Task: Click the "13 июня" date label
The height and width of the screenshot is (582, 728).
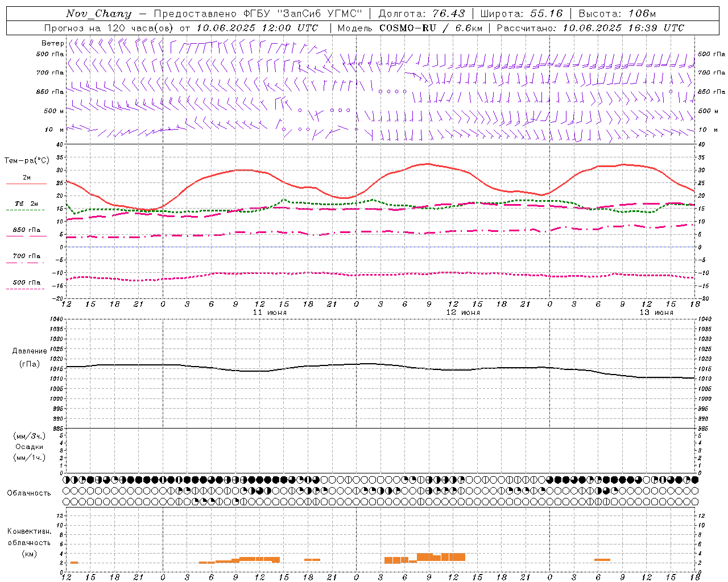Action: [x=656, y=313]
